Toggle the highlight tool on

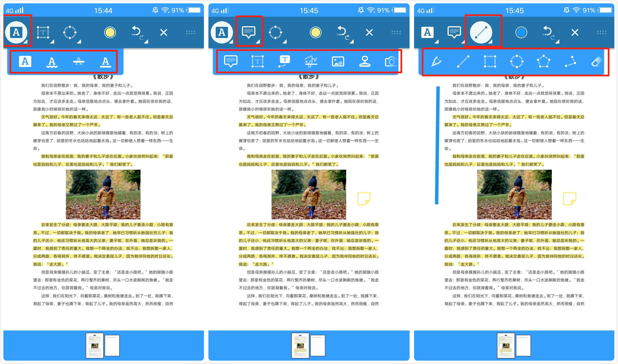pos(25,61)
